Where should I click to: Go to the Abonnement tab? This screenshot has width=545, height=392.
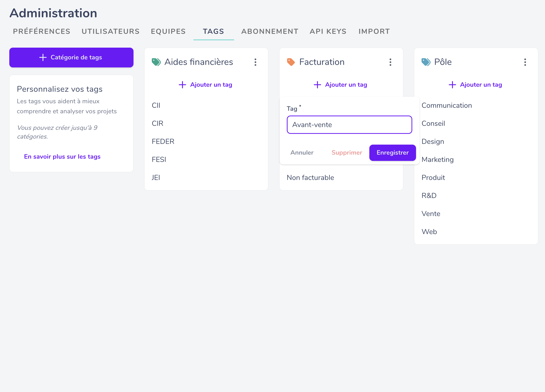click(x=270, y=31)
